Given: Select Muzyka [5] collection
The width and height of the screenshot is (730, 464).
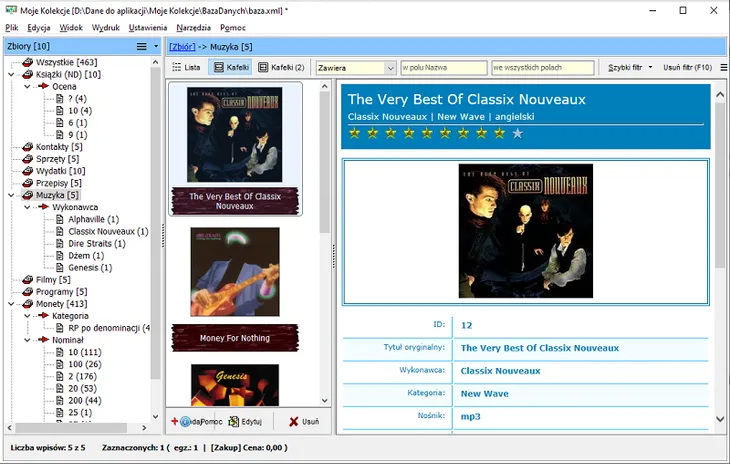Looking at the screenshot, I should click(57, 195).
